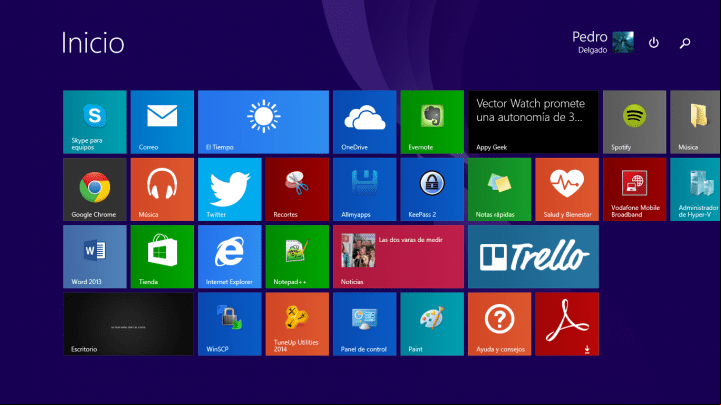Launch the OneDrive tile
721x405 pixels.
pyautogui.click(x=365, y=122)
